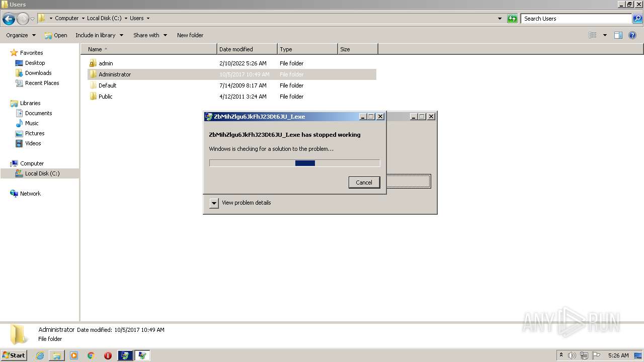Image resolution: width=644 pixels, height=362 pixels.
Task: Open the Music library
Action: tap(32, 123)
